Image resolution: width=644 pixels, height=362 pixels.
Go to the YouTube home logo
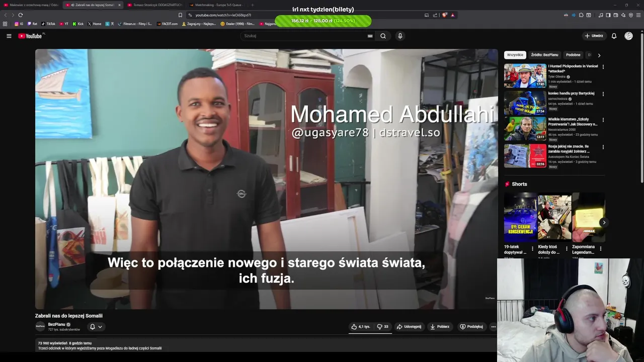click(x=30, y=36)
